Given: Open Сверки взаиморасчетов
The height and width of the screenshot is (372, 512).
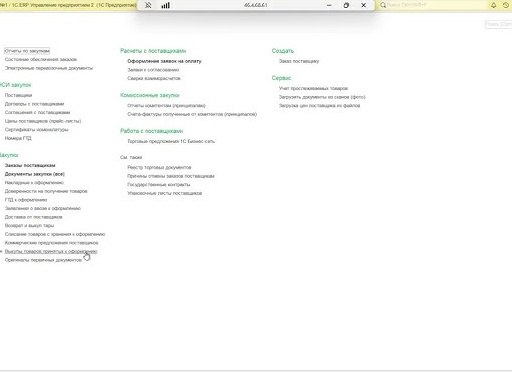Looking at the screenshot, I should click(x=154, y=78).
